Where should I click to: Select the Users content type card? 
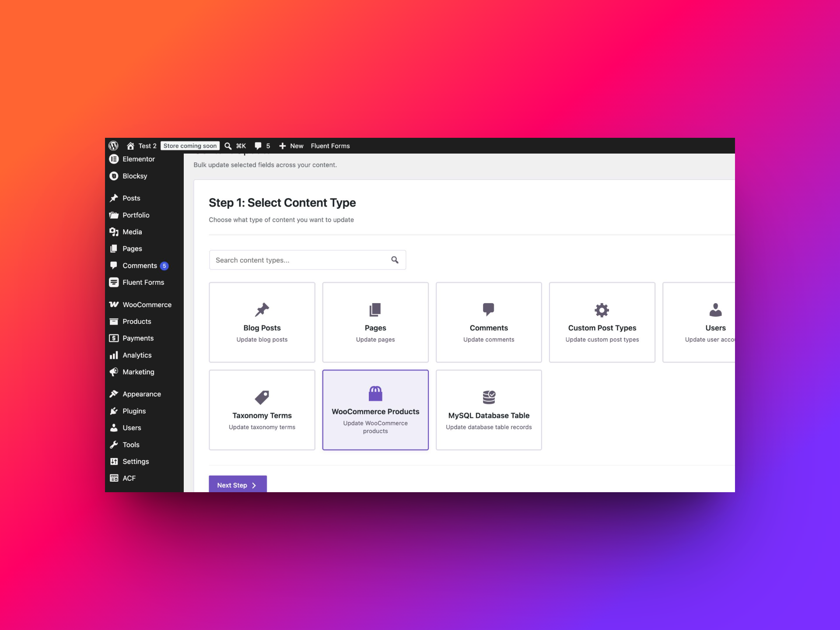point(699,322)
